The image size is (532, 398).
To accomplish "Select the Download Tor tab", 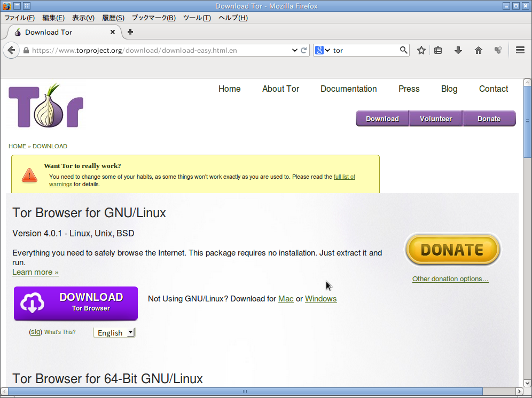I will click(65, 32).
